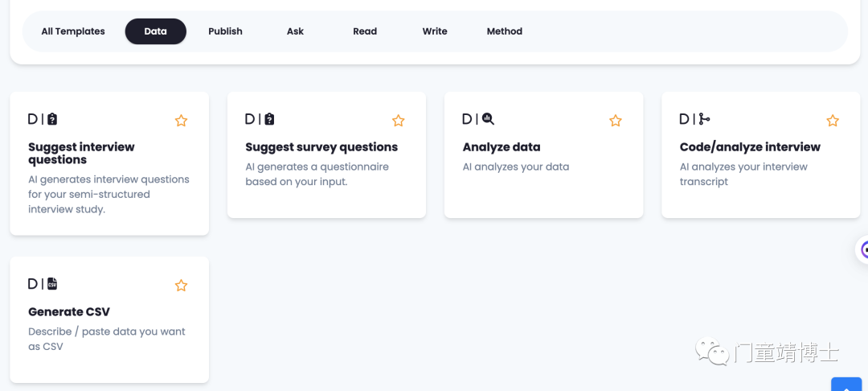Click the magnifier chart icon on Analyze data
The width and height of the screenshot is (868, 391).
pos(488,119)
